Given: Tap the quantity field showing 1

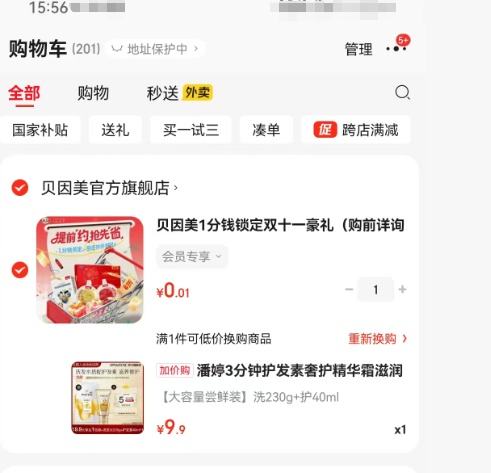Looking at the screenshot, I should tap(376, 289).
